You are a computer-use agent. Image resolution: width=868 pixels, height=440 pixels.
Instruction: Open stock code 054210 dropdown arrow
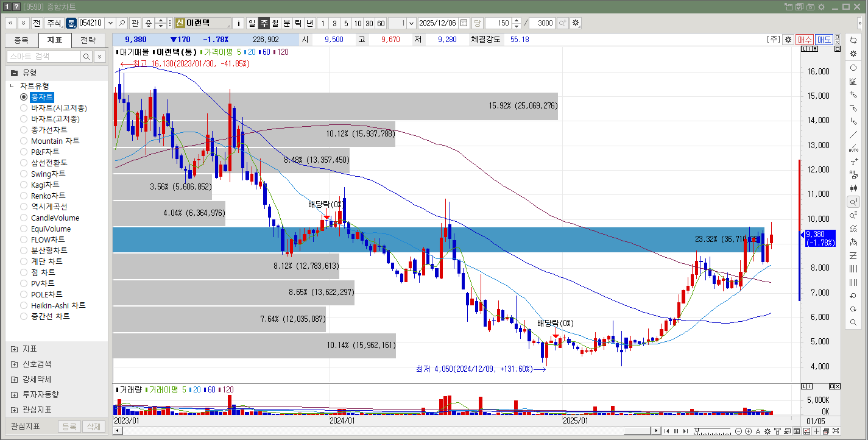(110, 23)
